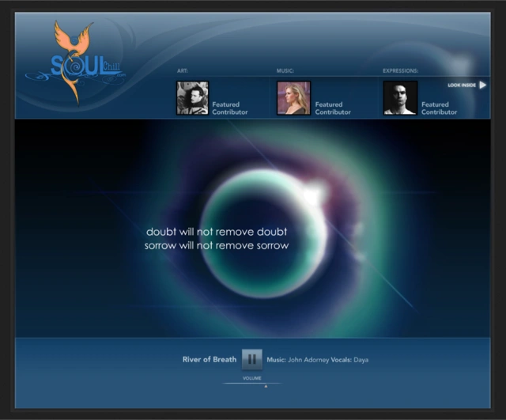Click the 'doubt will not remove doubt' quote

217,232
